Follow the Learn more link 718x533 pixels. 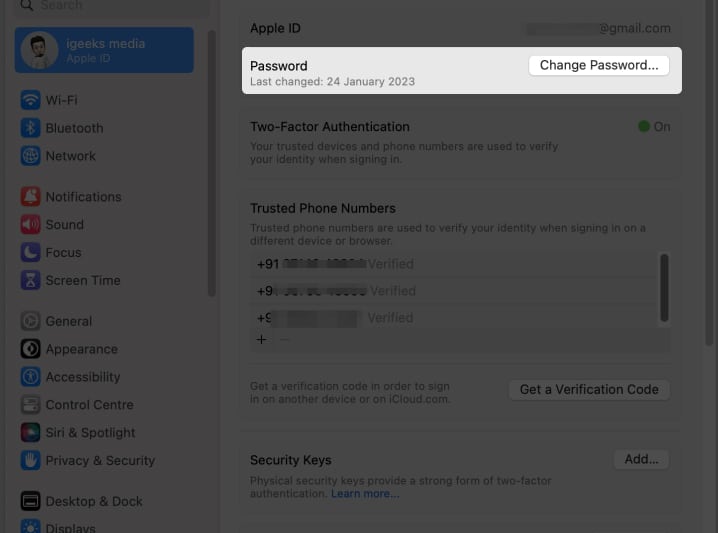(x=365, y=494)
